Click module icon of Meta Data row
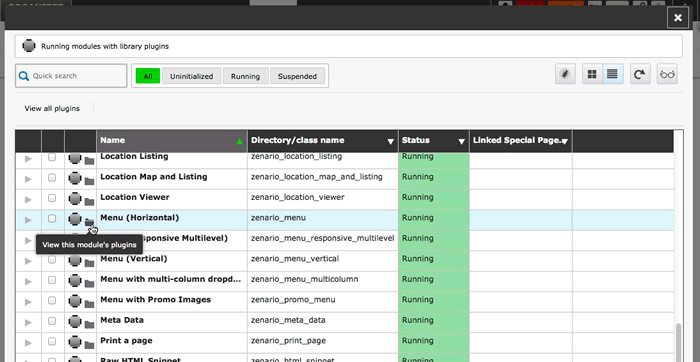The image size is (700, 362). pyautogui.click(x=75, y=322)
